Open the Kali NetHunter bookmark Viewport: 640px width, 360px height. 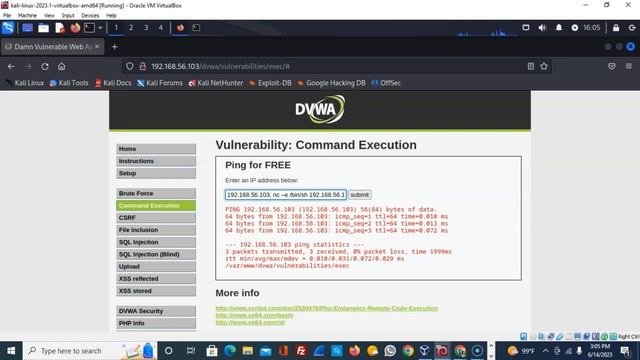coord(216,83)
